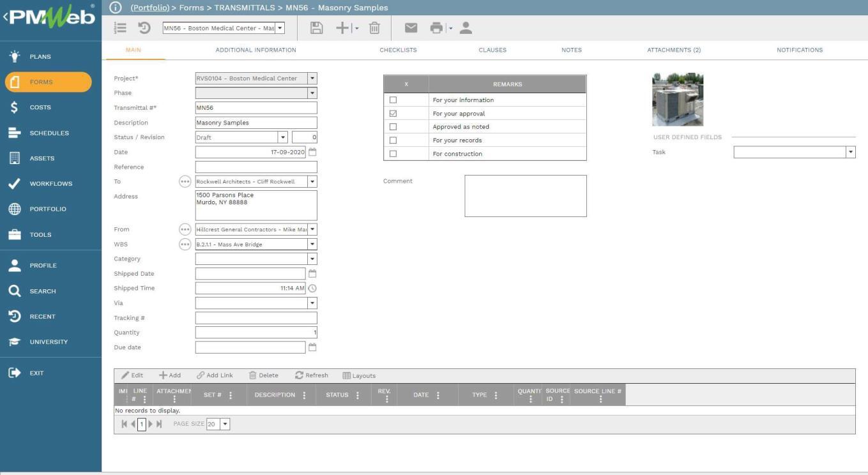The image size is (868, 475).
Task: Expand the Status dropdown showing Draft
Action: (x=282, y=137)
